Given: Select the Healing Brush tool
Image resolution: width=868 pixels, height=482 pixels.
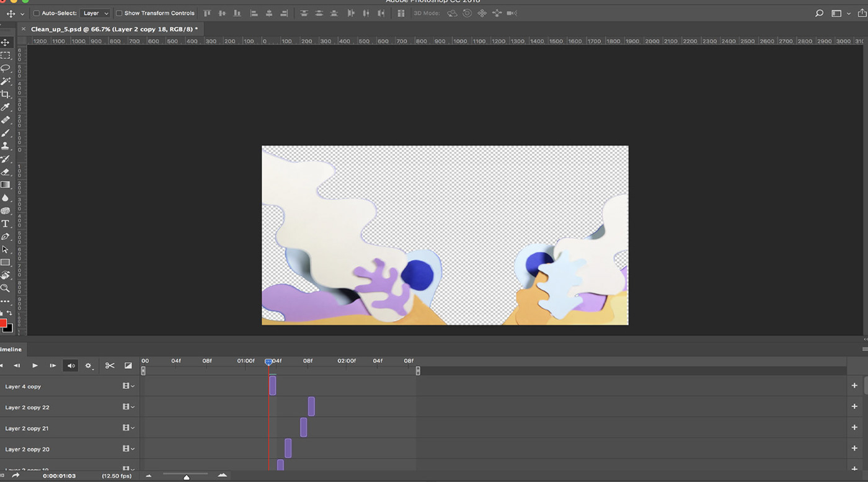Looking at the screenshot, I should click(x=5, y=120).
